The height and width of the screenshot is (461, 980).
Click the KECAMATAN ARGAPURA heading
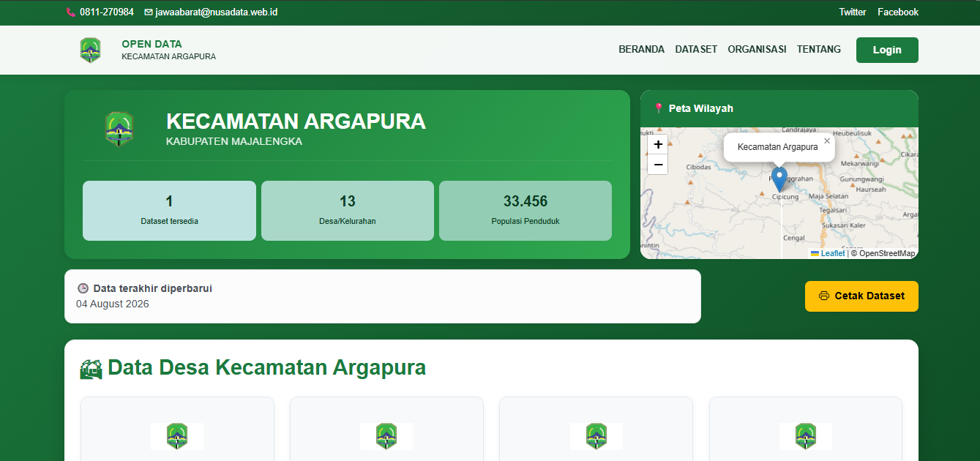pyautogui.click(x=296, y=121)
